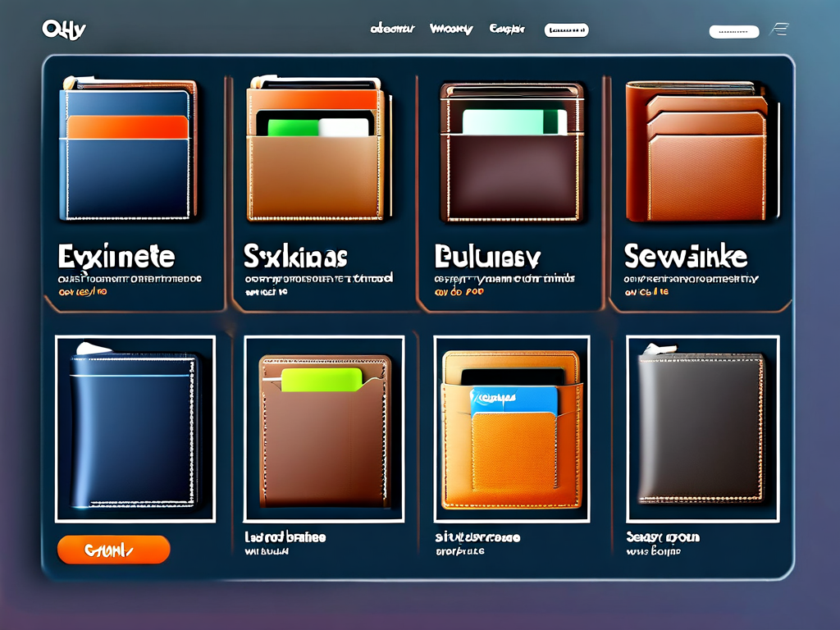Open the first header navigation menu item
The width and height of the screenshot is (840, 630).
[392, 30]
